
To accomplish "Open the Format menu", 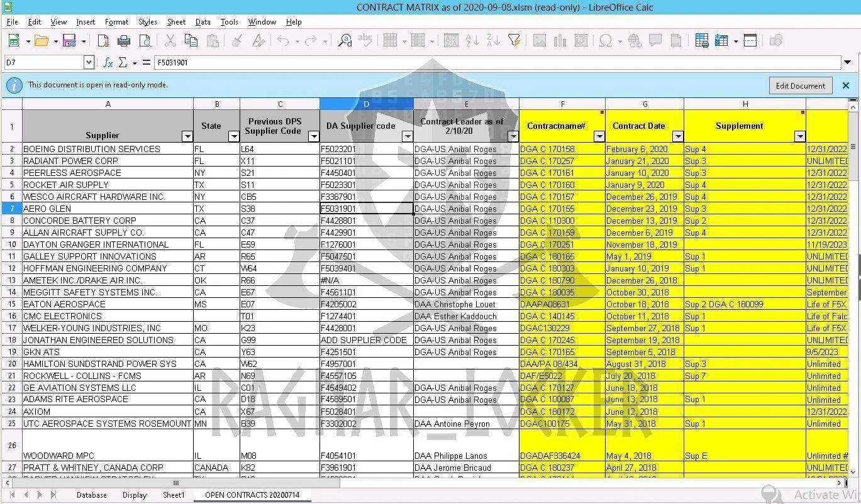I will (116, 21).
